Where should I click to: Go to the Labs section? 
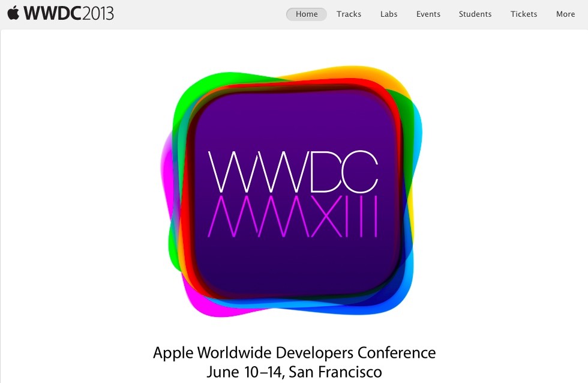(x=388, y=14)
